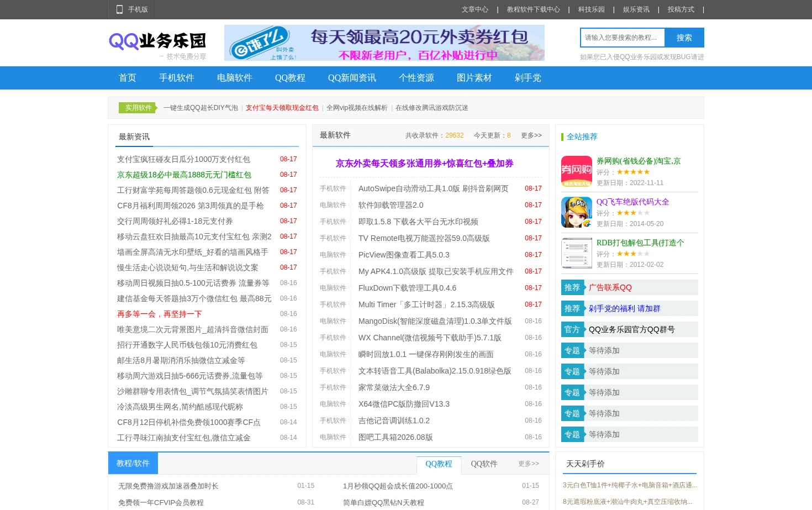Open the QQ飞车绝版代码大全 game thumbnail

(x=577, y=212)
